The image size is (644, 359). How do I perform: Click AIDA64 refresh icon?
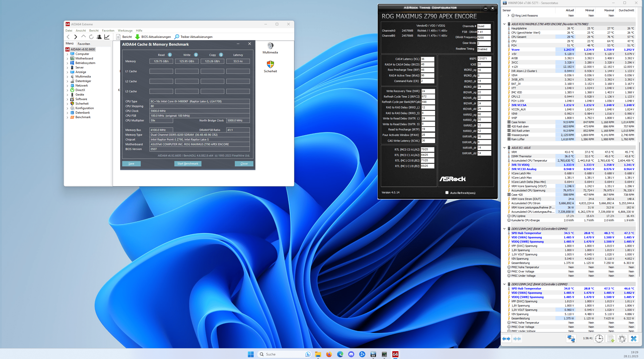pos(91,37)
